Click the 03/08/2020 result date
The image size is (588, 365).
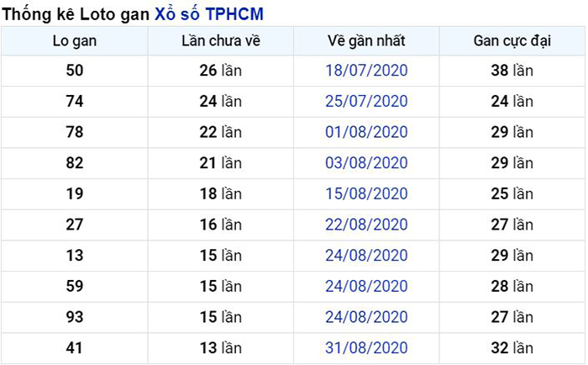click(366, 163)
